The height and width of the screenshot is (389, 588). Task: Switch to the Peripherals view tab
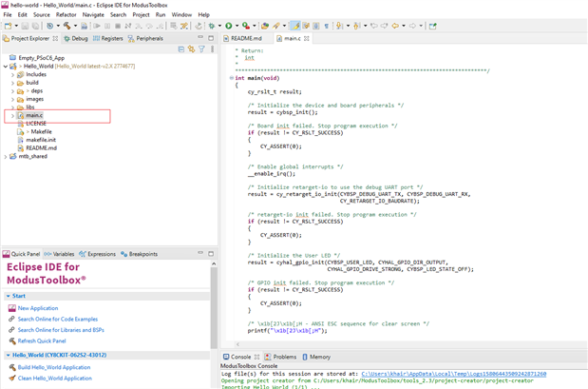(x=145, y=38)
